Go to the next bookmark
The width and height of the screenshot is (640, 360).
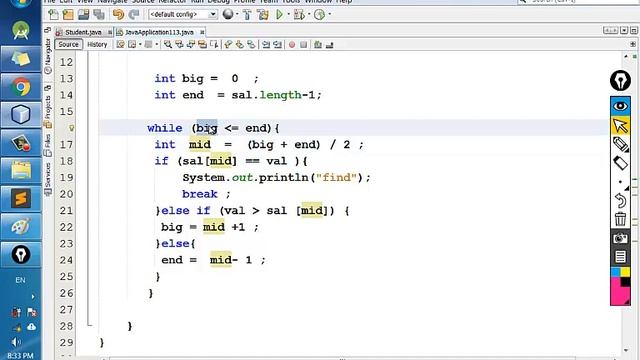240,44
